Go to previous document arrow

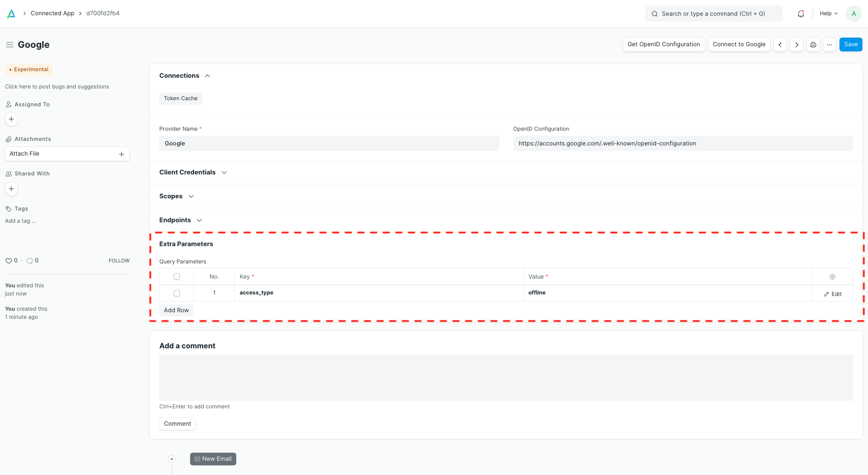[780, 45]
